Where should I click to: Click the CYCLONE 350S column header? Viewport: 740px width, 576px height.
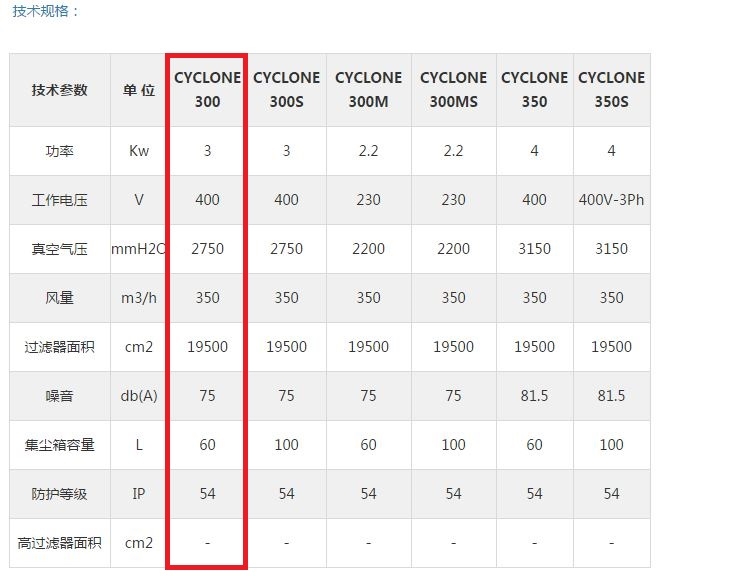click(612, 90)
